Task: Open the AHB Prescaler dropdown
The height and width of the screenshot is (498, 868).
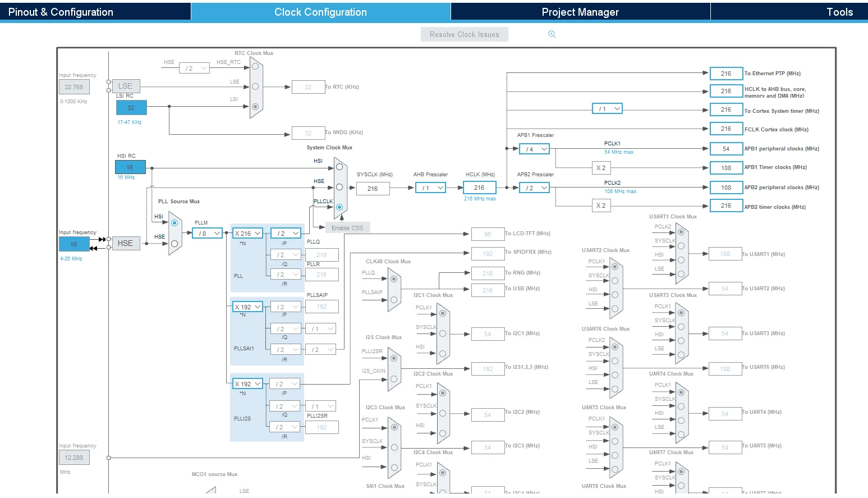Action: [x=431, y=188]
